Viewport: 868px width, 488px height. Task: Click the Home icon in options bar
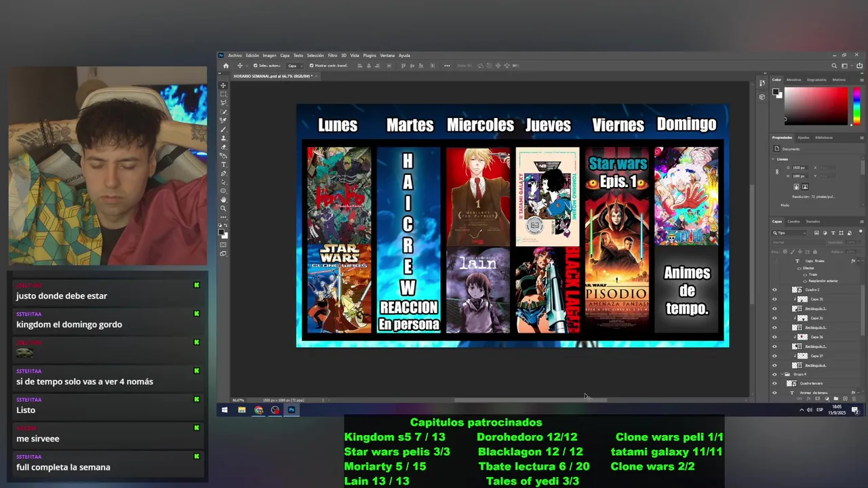click(x=226, y=66)
